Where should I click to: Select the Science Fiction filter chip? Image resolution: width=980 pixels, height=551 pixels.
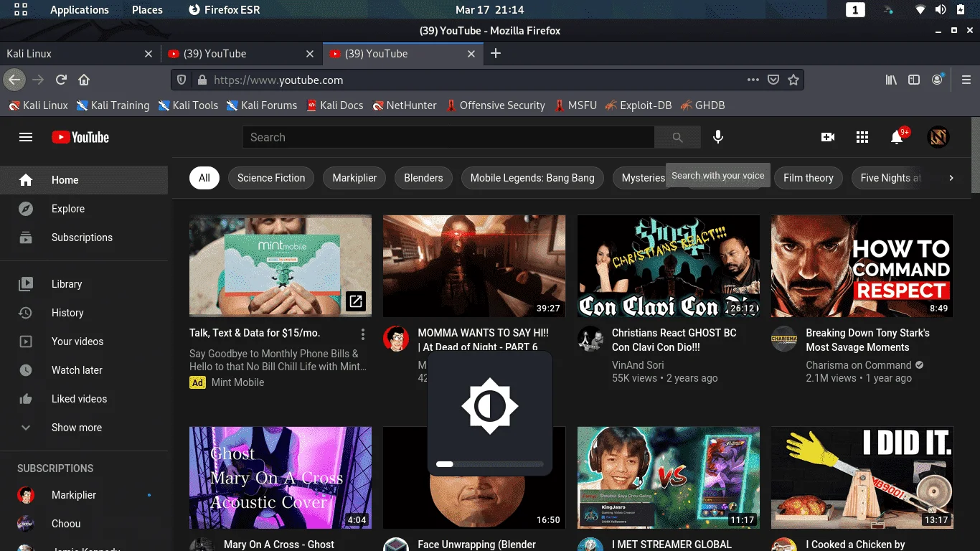pyautogui.click(x=271, y=178)
